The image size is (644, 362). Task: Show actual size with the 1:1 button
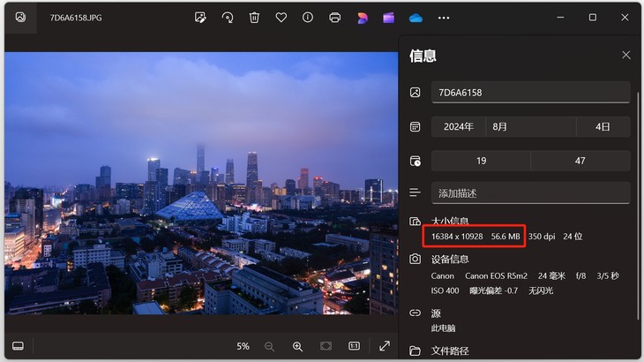[354, 346]
